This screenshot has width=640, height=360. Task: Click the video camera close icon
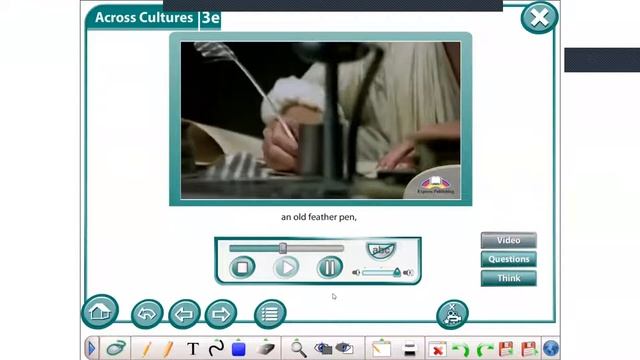[x=452, y=314]
